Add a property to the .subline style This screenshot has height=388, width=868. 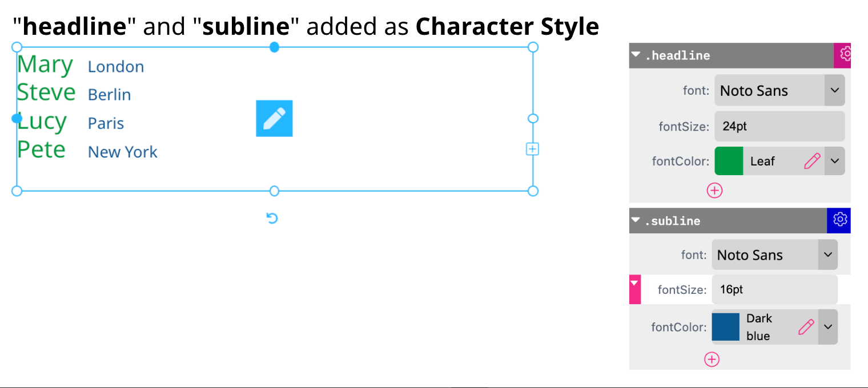[x=712, y=359]
